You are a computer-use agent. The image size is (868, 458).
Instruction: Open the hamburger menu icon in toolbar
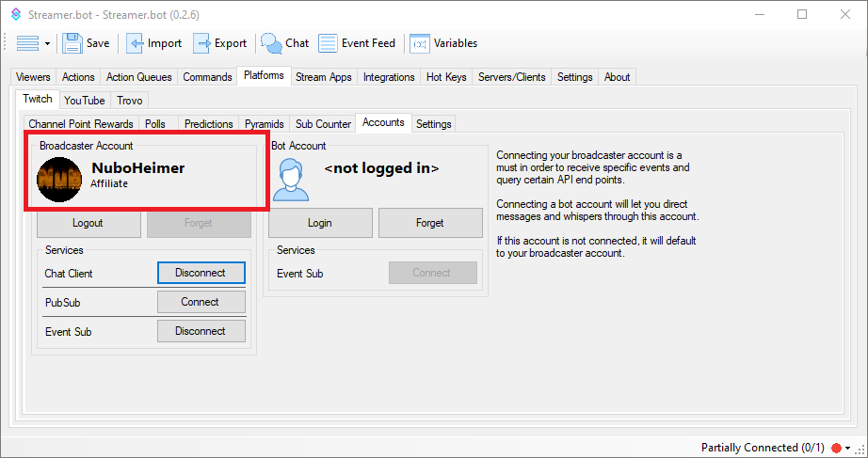pyautogui.click(x=27, y=43)
